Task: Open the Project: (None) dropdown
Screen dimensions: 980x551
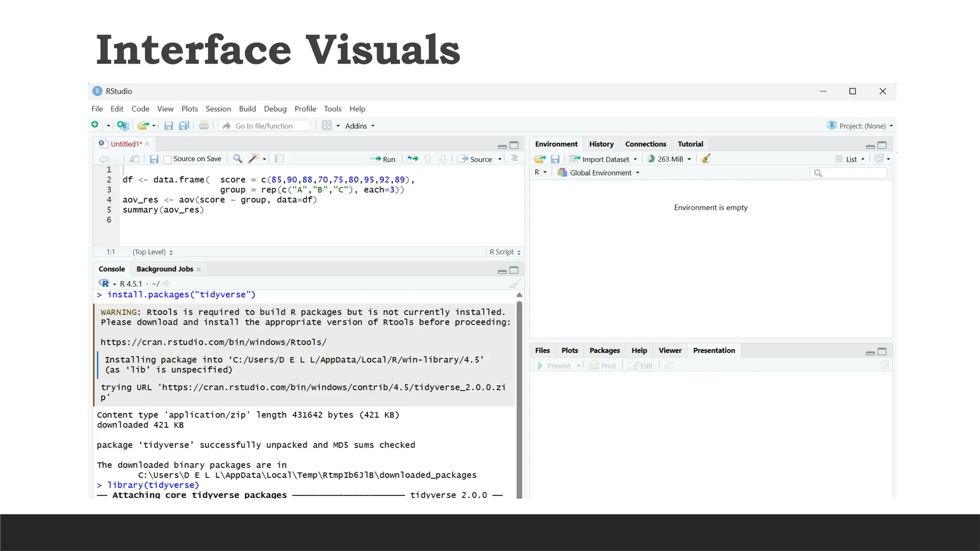Action: [x=860, y=126]
